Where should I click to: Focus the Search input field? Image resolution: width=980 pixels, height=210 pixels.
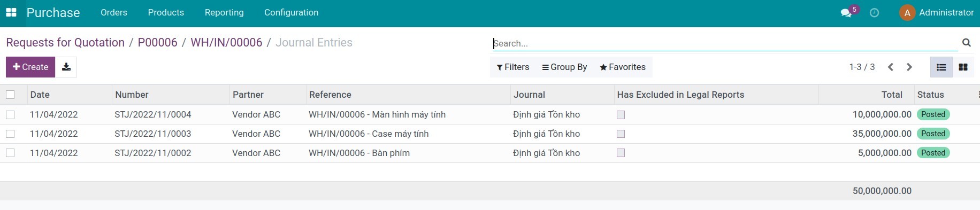coord(725,43)
